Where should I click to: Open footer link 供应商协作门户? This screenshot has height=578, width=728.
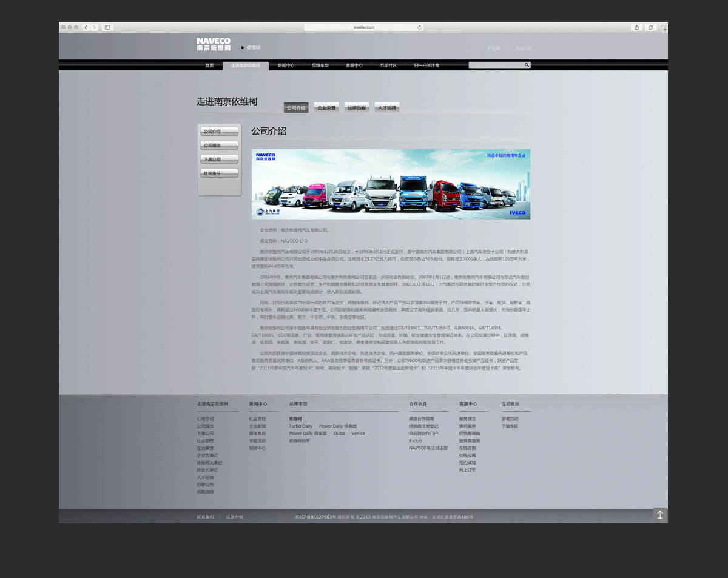pos(423,434)
